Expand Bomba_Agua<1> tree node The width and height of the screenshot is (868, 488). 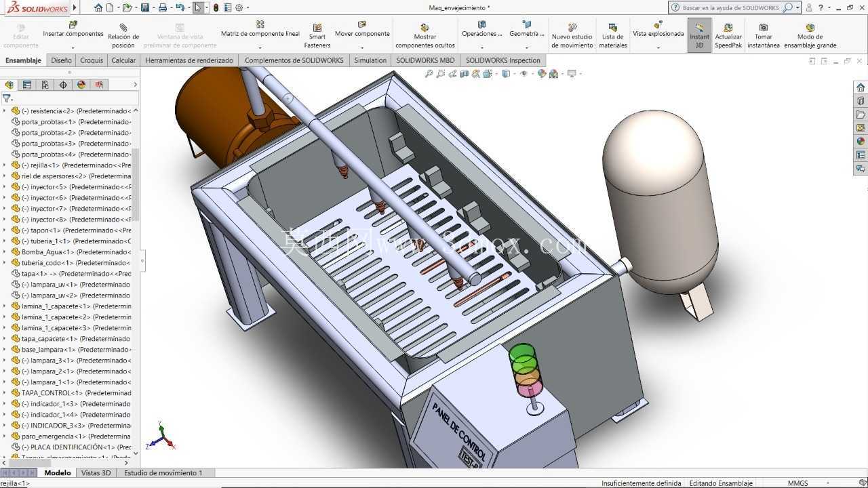(x=5, y=252)
